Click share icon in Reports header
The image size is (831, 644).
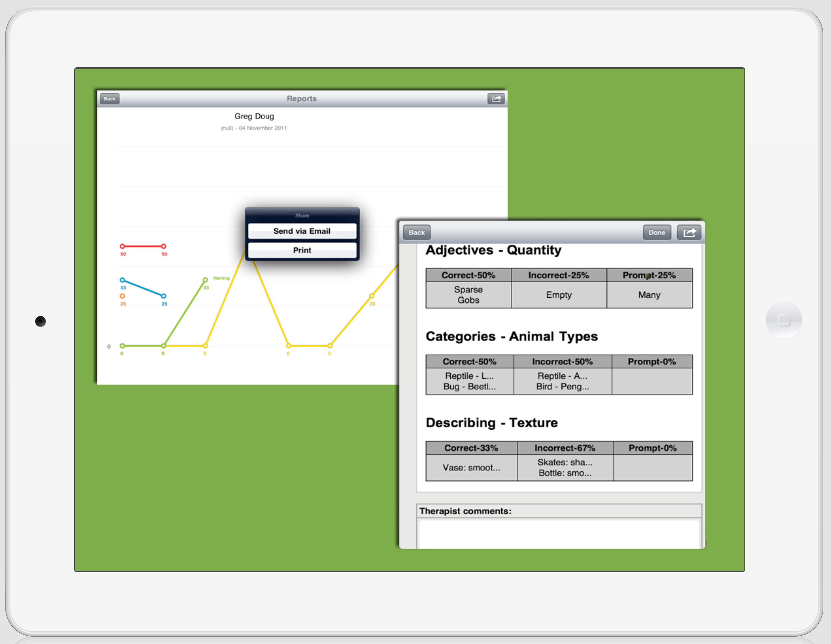[496, 99]
